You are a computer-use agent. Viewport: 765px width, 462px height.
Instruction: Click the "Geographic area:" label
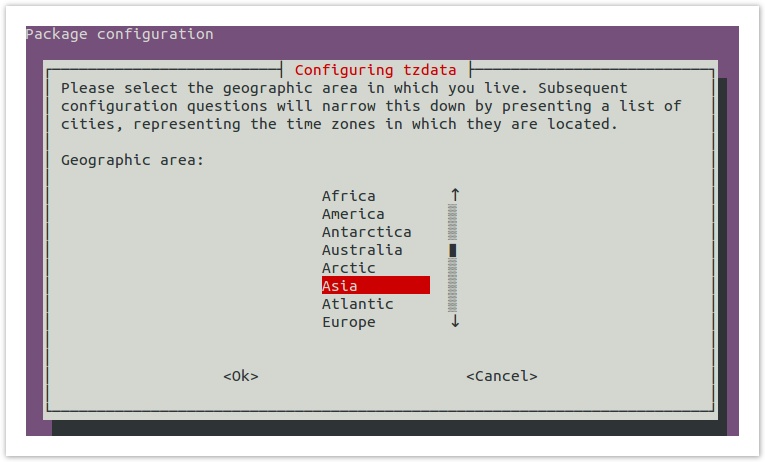(x=132, y=160)
